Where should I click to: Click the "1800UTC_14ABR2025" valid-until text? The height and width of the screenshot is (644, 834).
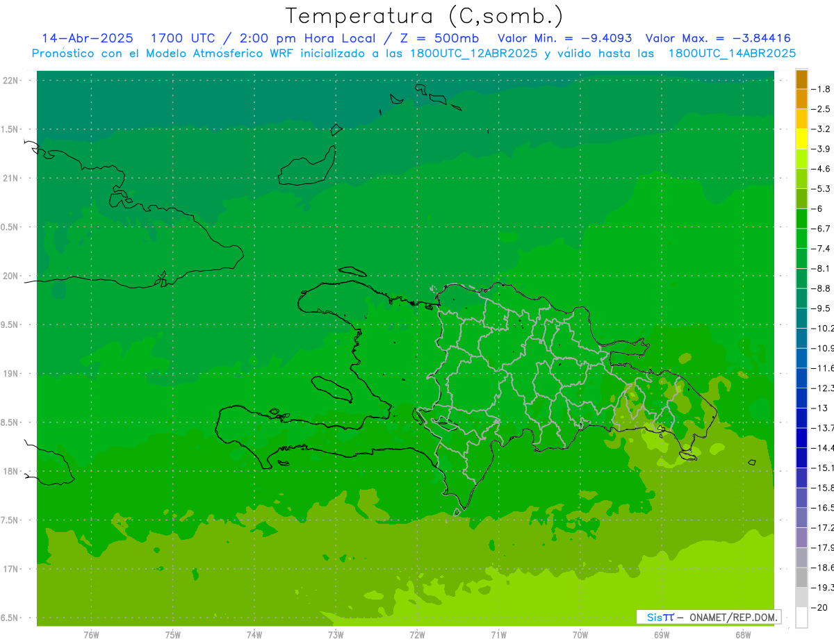(732, 53)
